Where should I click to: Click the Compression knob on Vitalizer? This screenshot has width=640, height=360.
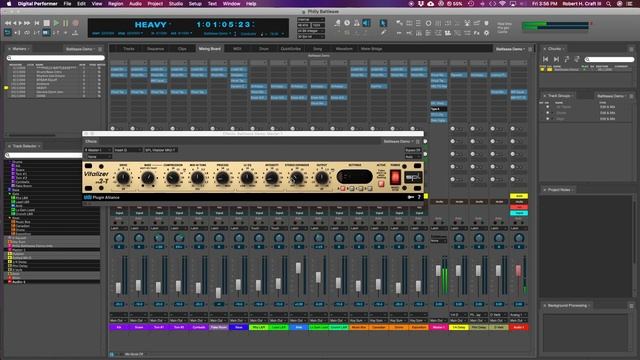[173, 178]
